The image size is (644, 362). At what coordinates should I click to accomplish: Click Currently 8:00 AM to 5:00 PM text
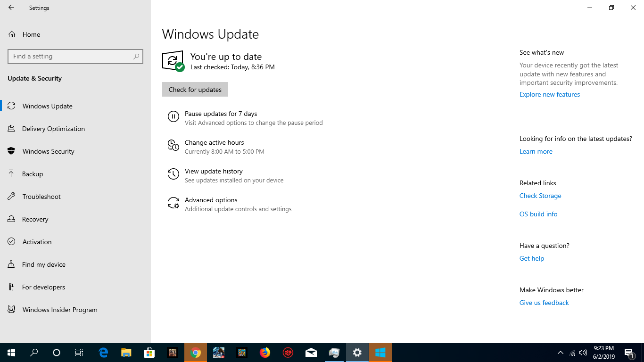[x=224, y=152]
